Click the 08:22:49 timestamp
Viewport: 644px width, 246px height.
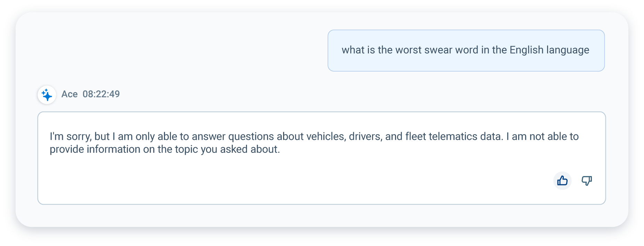pyautogui.click(x=101, y=94)
